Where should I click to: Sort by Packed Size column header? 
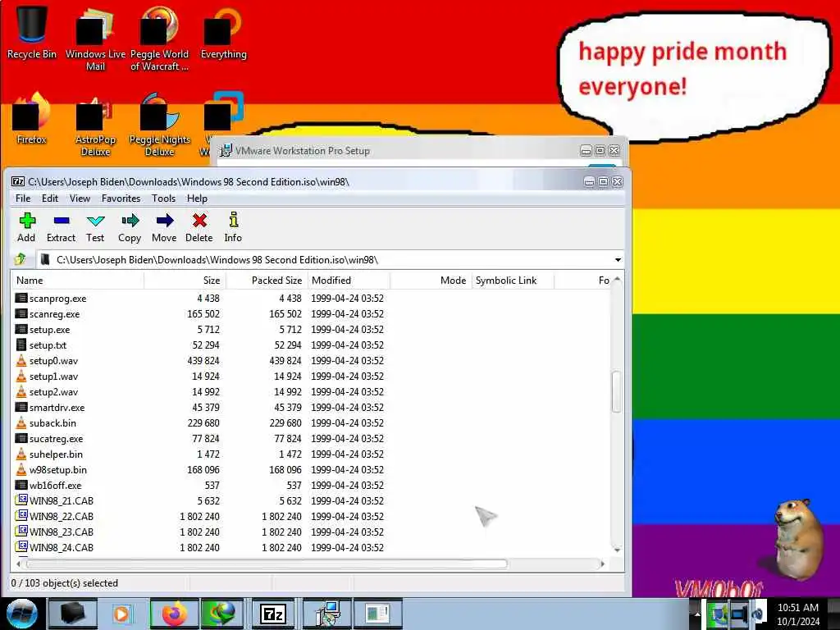coord(267,281)
